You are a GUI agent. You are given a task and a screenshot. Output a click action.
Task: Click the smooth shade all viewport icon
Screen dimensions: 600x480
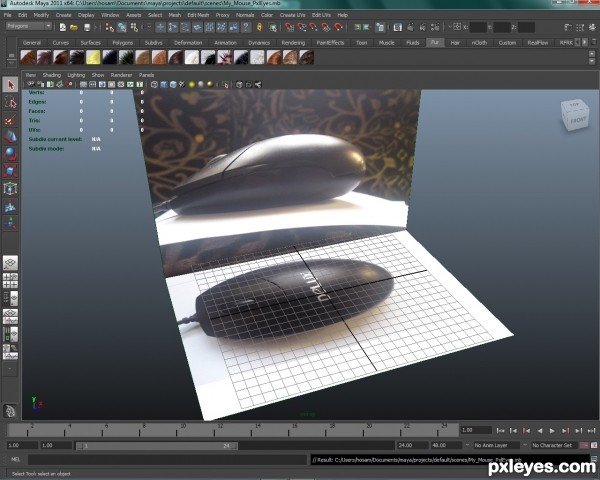click(x=164, y=85)
